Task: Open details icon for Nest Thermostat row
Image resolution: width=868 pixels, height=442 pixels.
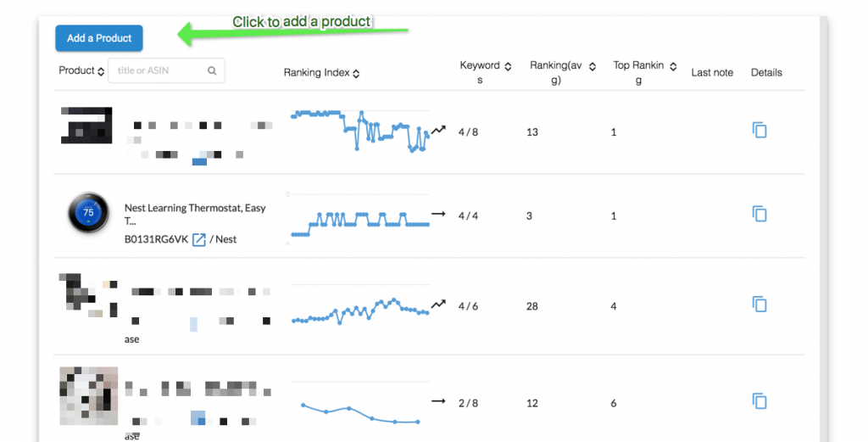Action: (759, 214)
